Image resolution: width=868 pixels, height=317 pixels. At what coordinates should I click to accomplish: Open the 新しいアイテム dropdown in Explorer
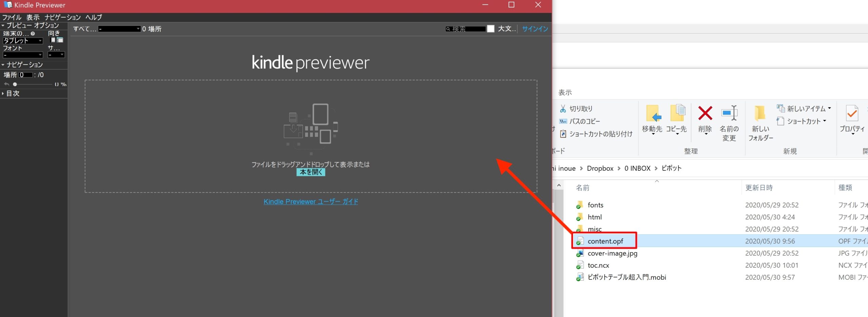tap(804, 109)
